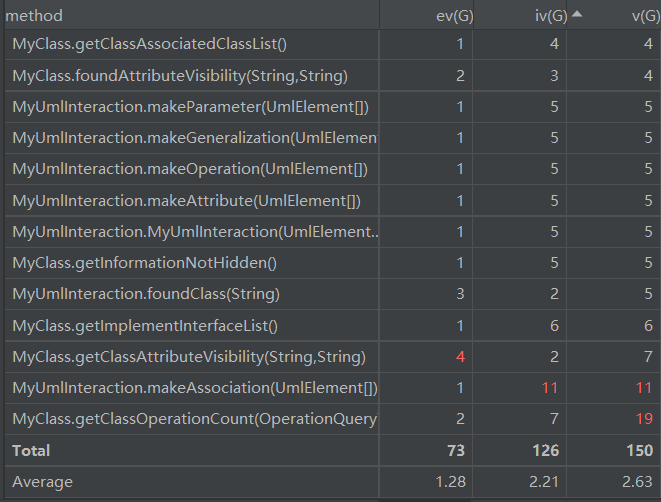Image resolution: width=661 pixels, height=502 pixels.
Task: Select the MyClass.getClassAttributeVisibility row
Action: pos(189,357)
